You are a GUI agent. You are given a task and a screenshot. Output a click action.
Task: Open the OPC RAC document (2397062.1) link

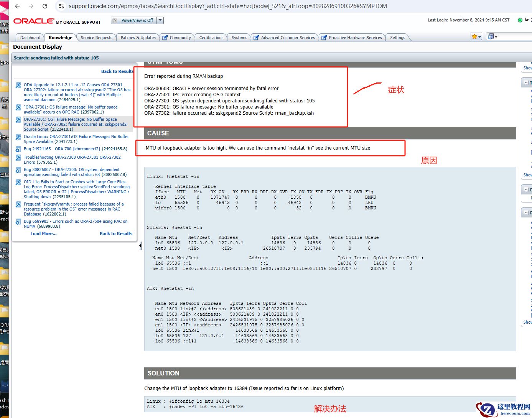71,110
